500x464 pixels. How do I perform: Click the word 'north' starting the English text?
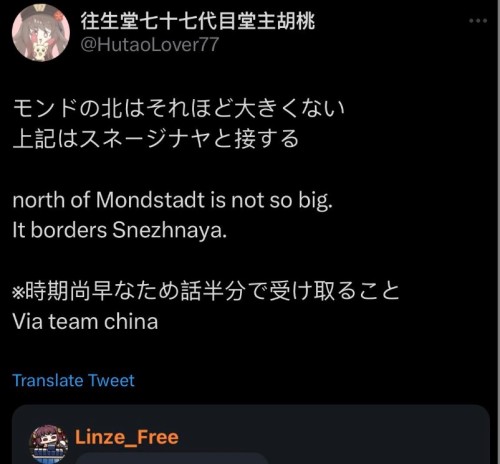(x=38, y=200)
